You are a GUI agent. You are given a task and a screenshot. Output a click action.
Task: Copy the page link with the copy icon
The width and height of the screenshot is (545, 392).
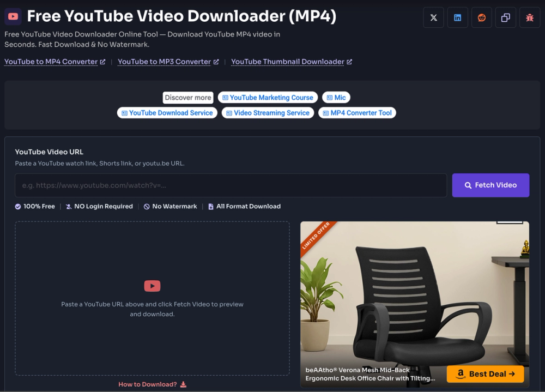point(505,17)
